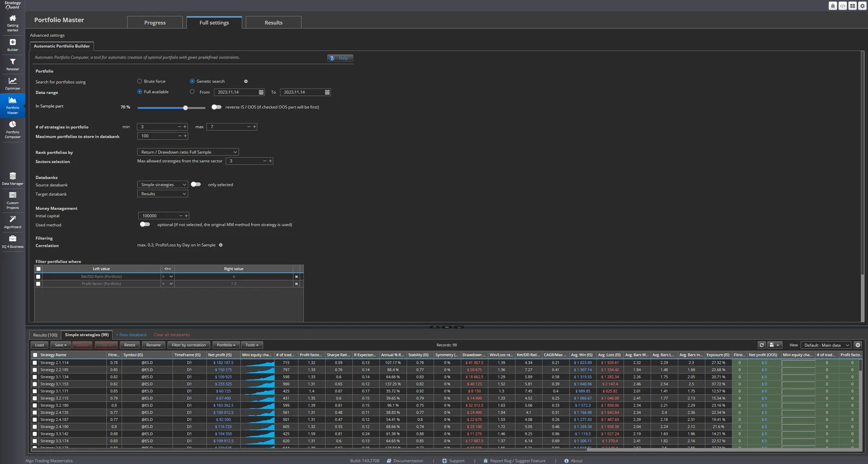Image resolution: width=868 pixels, height=464 pixels.
Task: Switch to the Progress tab
Action: click(155, 22)
